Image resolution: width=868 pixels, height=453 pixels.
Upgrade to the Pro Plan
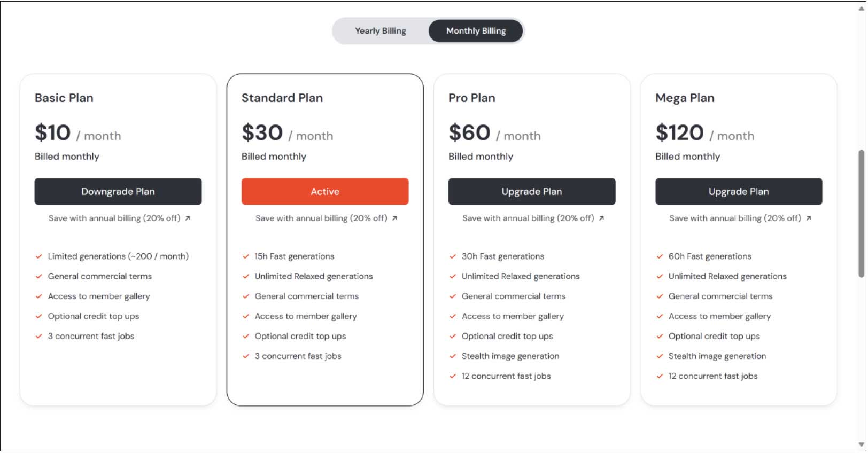click(x=532, y=192)
